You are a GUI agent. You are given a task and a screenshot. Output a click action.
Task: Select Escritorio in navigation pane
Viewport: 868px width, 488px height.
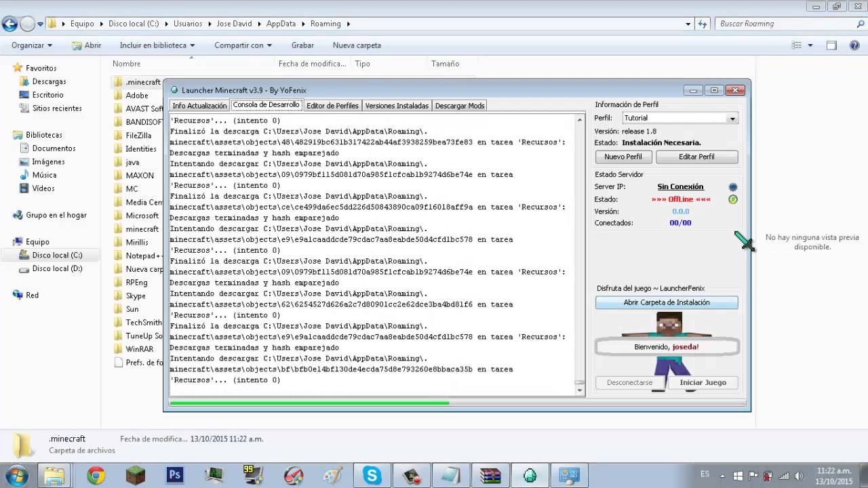tap(47, 95)
